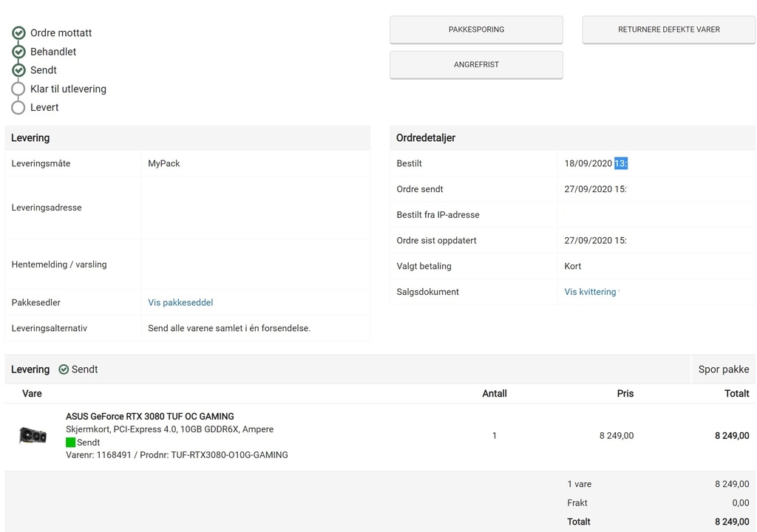
Task: Click the Bestilt date 18/09/2020
Action: (x=588, y=163)
